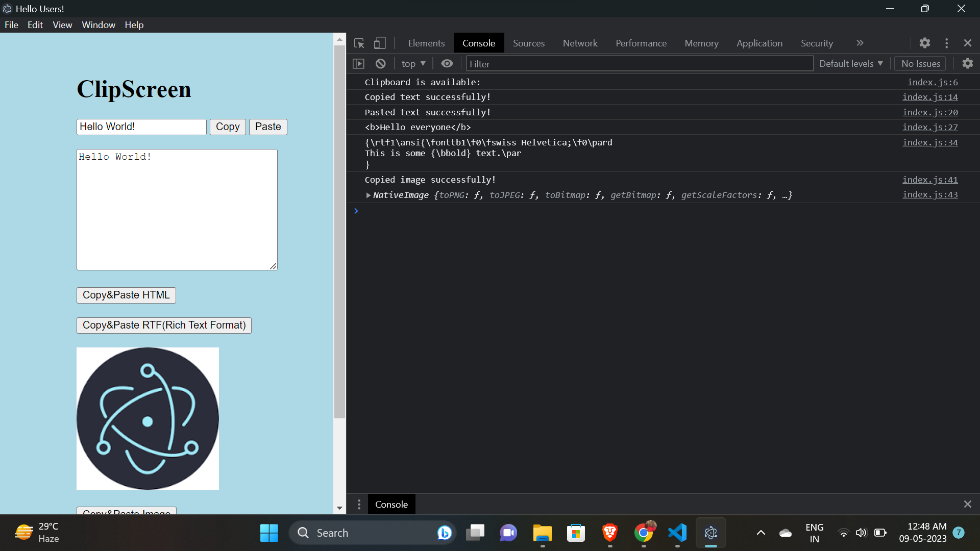Toggle the device toolbar in DevTools

tap(380, 43)
